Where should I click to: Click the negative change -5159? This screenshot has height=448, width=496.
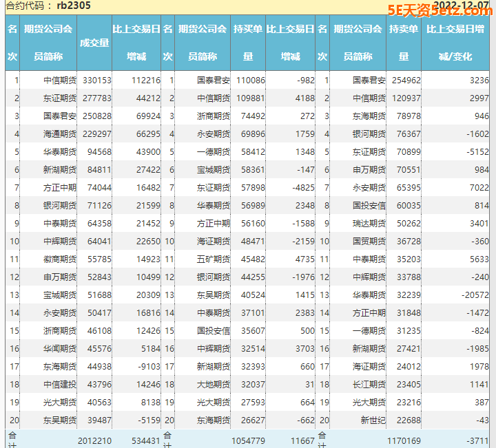click(x=149, y=420)
